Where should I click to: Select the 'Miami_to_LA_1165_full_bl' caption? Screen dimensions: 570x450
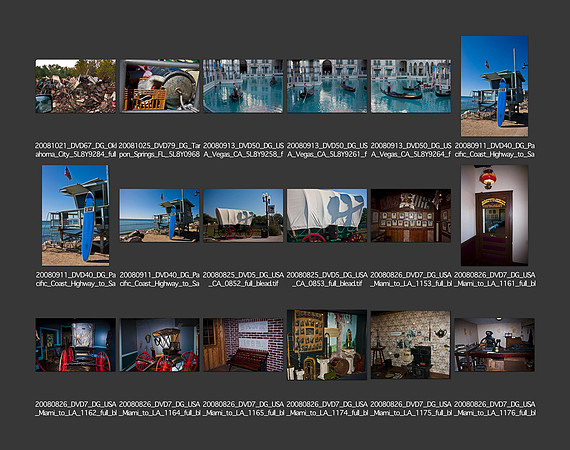[243, 409]
